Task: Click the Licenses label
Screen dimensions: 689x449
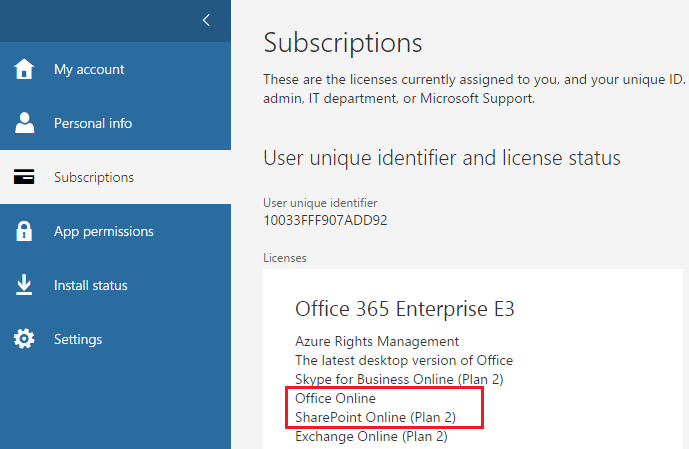Action: tap(285, 257)
